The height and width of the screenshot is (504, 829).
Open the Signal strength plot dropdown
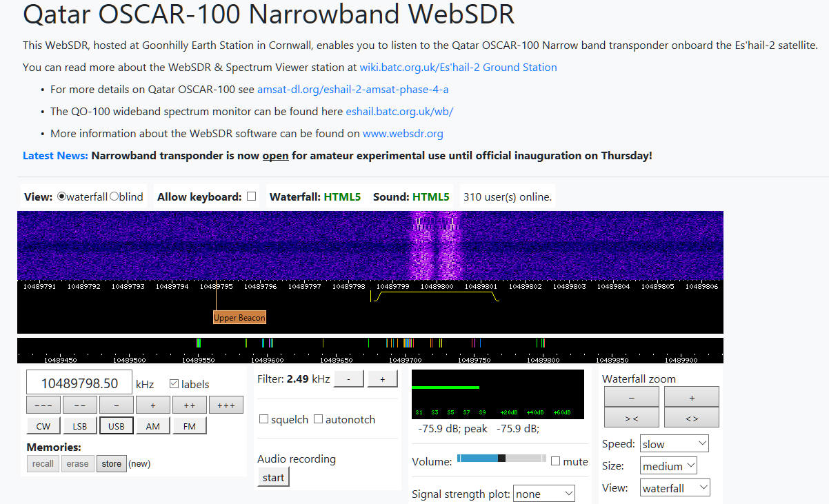coord(545,494)
